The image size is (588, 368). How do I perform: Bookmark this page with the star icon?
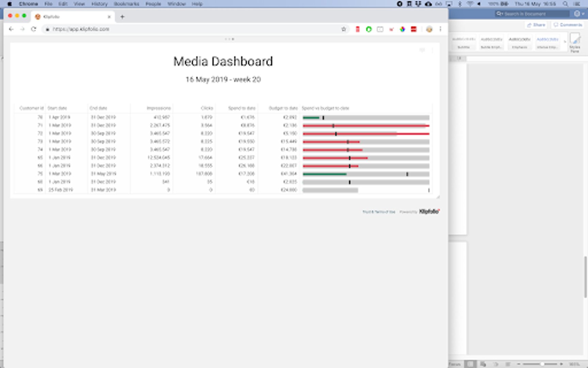click(x=344, y=29)
